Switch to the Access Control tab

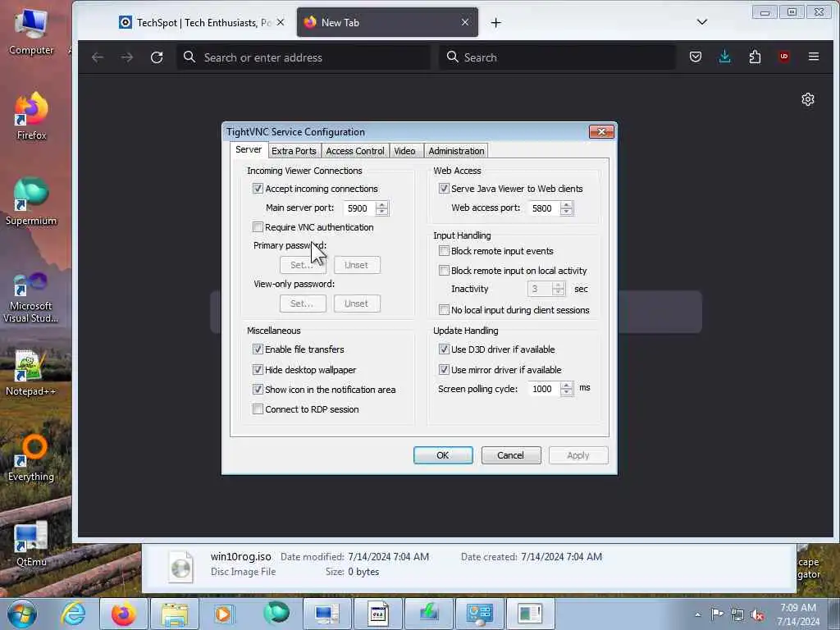tap(354, 151)
